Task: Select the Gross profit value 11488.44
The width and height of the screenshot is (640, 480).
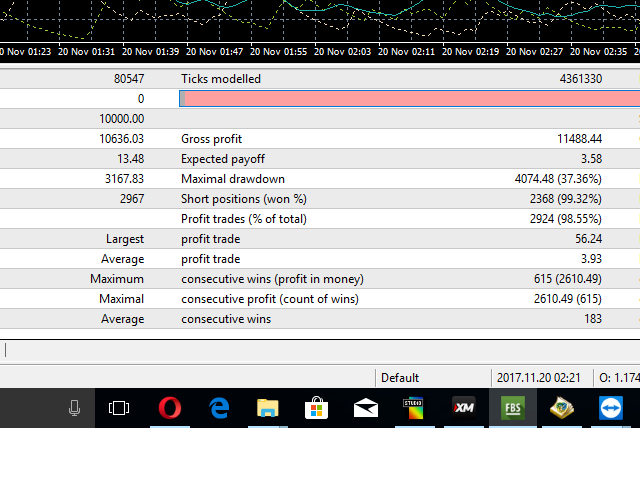Action: [x=579, y=139]
